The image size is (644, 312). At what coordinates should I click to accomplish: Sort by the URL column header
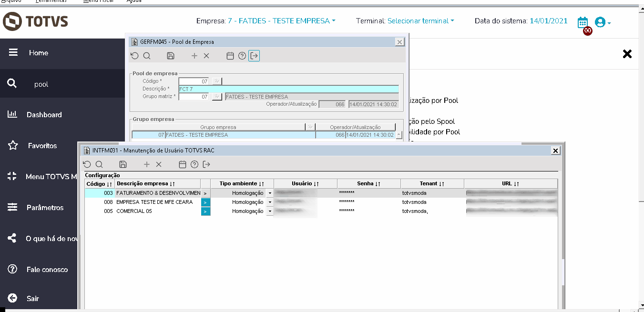pyautogui.click(x=511, y=184)
